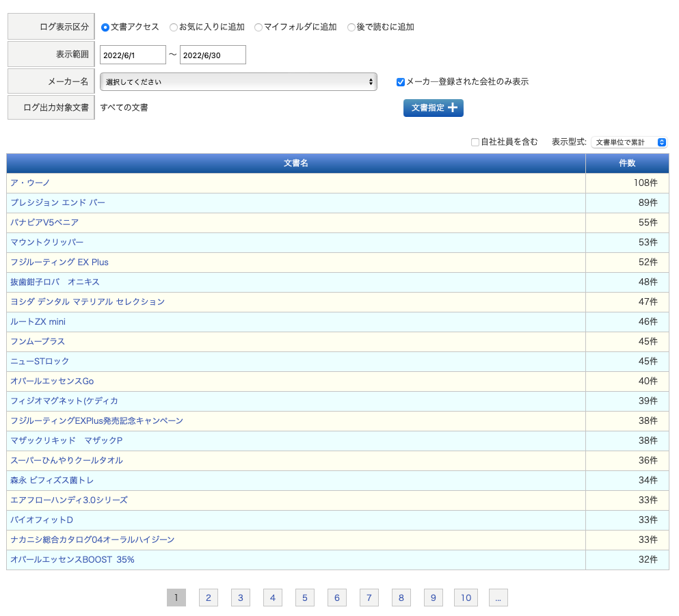Click the 55件 count cell

coord(627,222)
